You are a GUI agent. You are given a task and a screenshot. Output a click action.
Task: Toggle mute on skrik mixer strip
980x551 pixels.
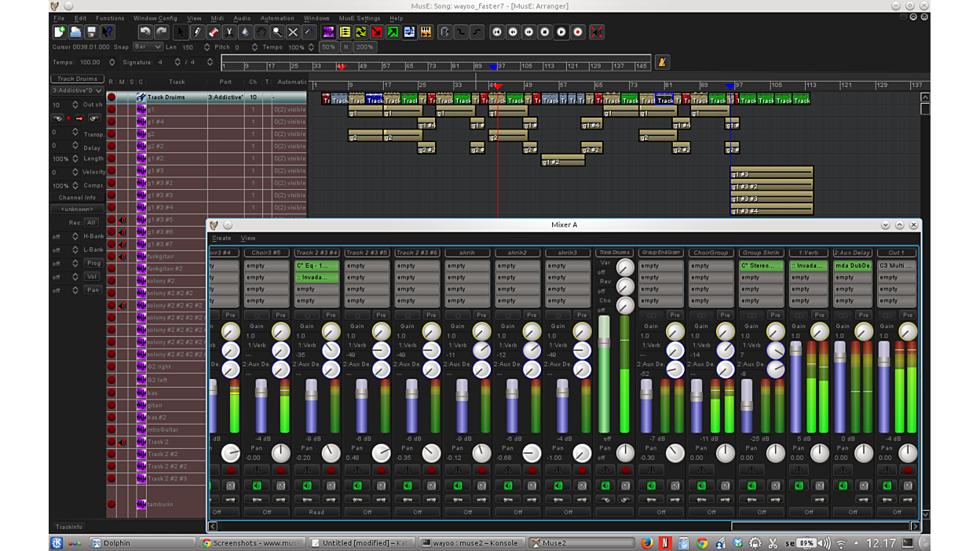pyautogui.click(x=458, y=486)
